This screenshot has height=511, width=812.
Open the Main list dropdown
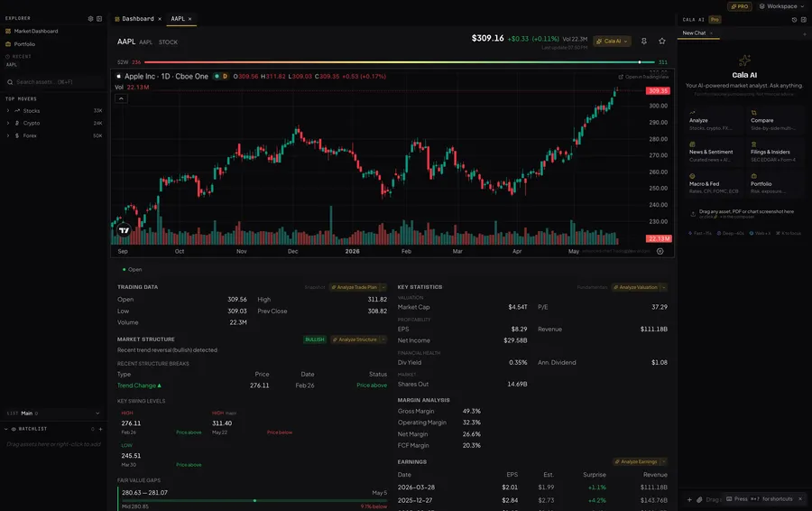(x=53, y=413)
